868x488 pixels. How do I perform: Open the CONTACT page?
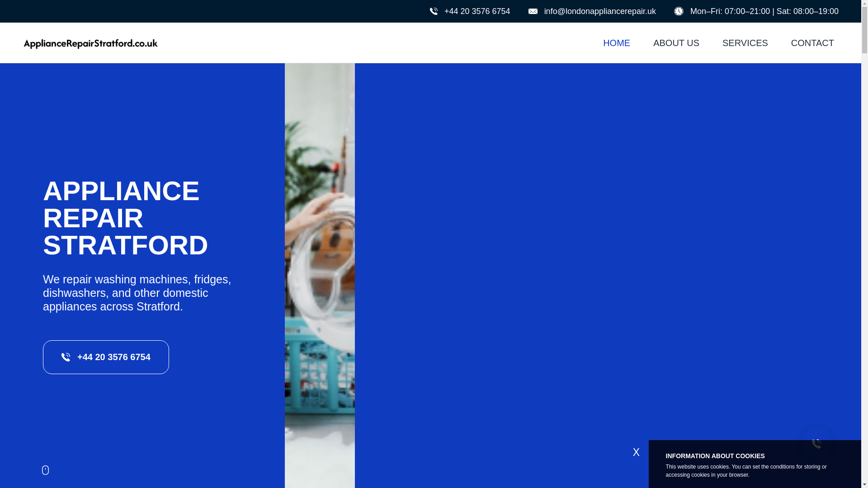pyautogui.click(x=812, y=43)
